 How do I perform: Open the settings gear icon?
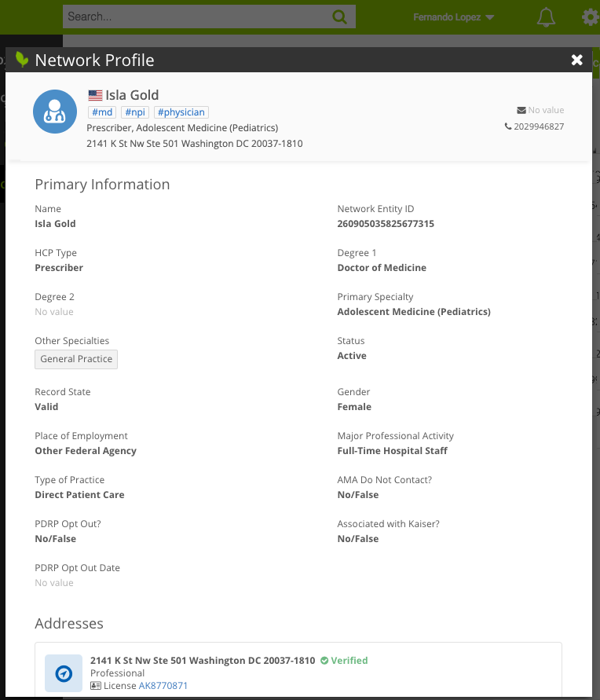tap(590, 17)
